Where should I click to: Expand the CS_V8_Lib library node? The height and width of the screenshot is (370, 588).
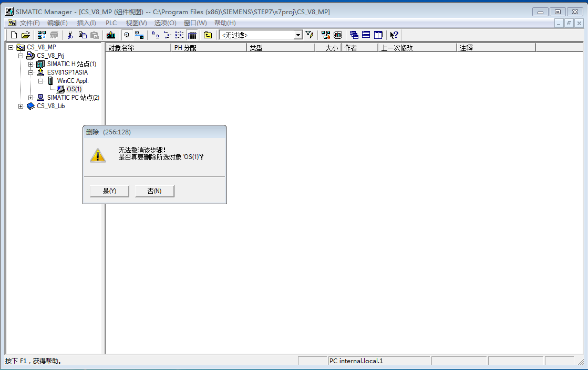pyautogui.click(x=21, y=107)
